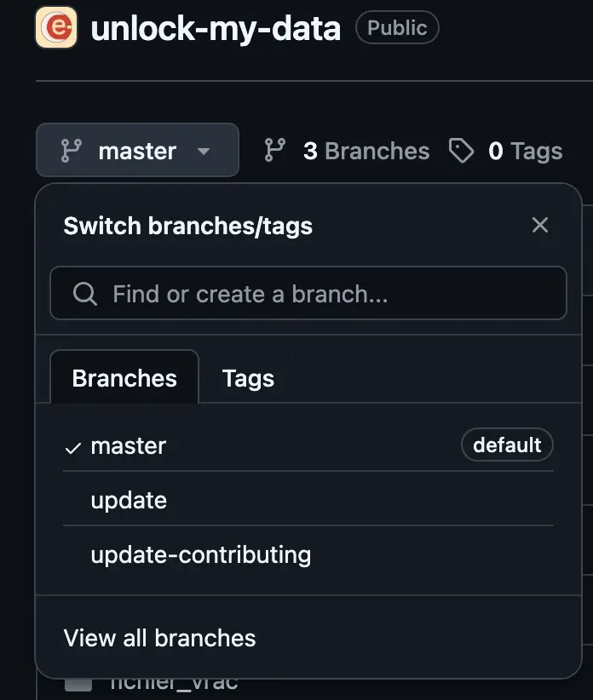593x700 pixels.
Task: Select the update branch
Action: (129, 500)
